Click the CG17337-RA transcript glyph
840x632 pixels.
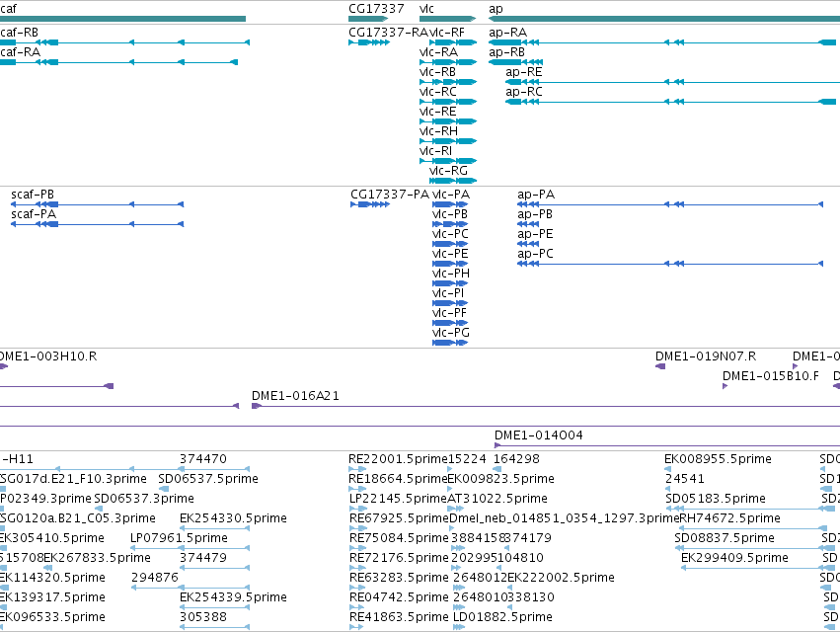pos(369,42)
